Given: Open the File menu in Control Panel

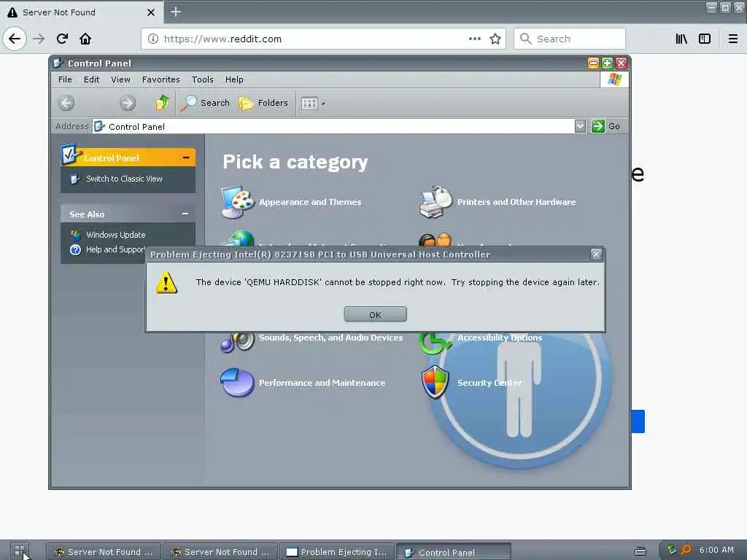Looking at the screenshot, I should [x=65, y=79].
